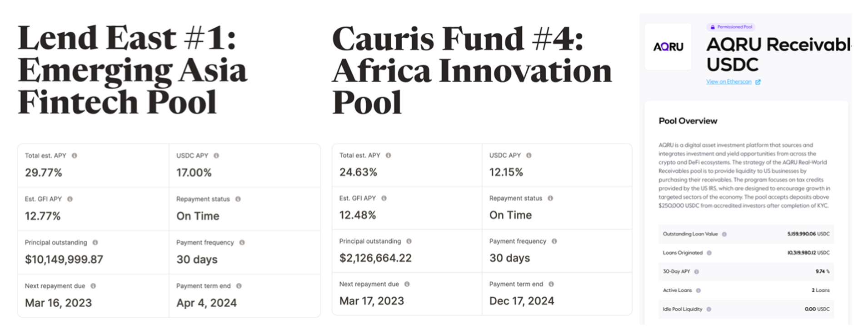Click Cauris Fund Est. GFI APY info icon
Screen dimensions: 868x330
[x=384, y=198]
